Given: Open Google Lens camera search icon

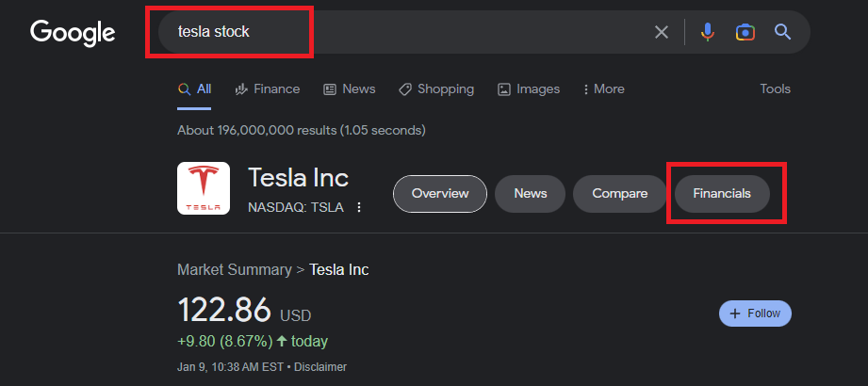Looking at the screenshot, I should point(745,32).
